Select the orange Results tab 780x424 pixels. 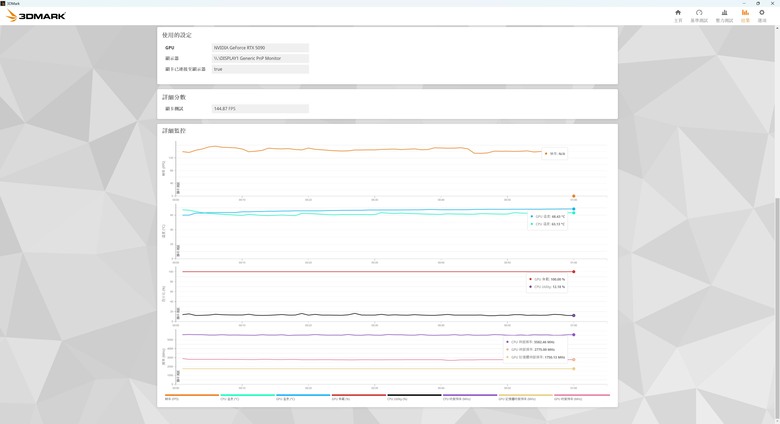745,16
